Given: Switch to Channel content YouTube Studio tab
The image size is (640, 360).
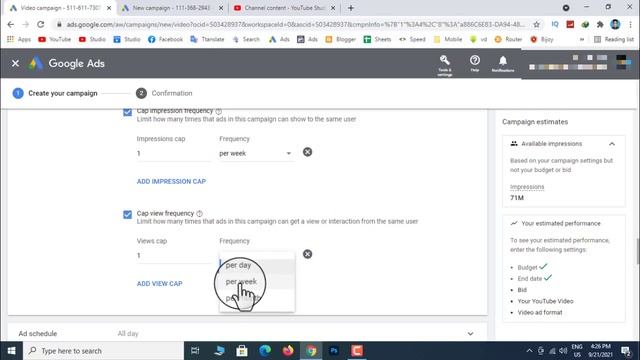Looking at the screenshot, I should [284, 8].
